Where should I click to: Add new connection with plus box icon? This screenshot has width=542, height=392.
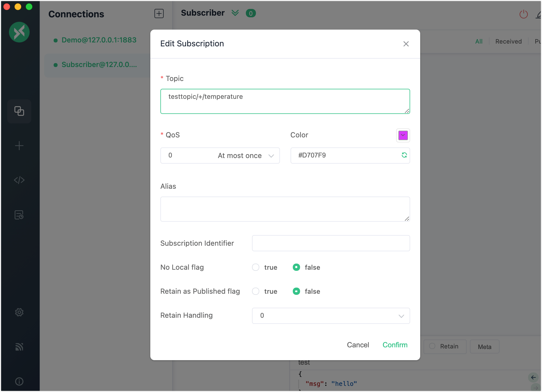[159, 13]
